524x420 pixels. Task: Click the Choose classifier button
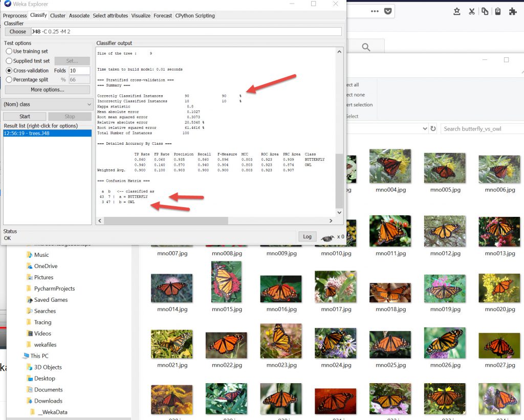point(17,32)
